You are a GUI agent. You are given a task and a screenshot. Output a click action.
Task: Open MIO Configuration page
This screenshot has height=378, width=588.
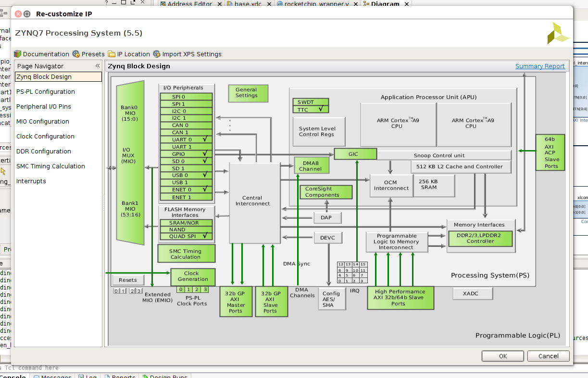click(x=43, y=121)
